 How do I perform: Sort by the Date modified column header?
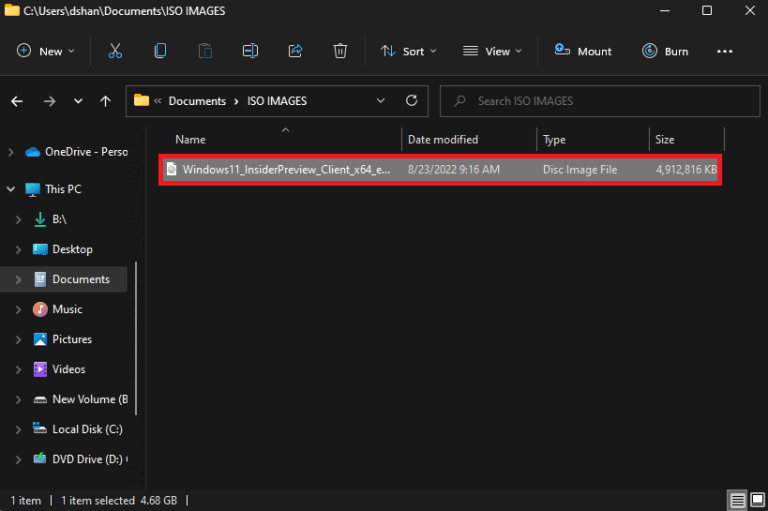coord(442,140)
